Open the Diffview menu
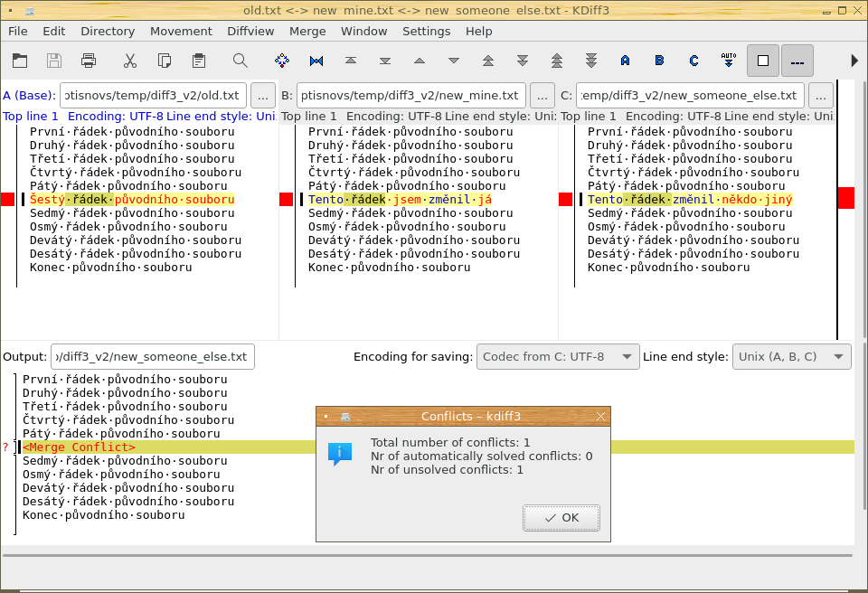 [x=250, y=31]
